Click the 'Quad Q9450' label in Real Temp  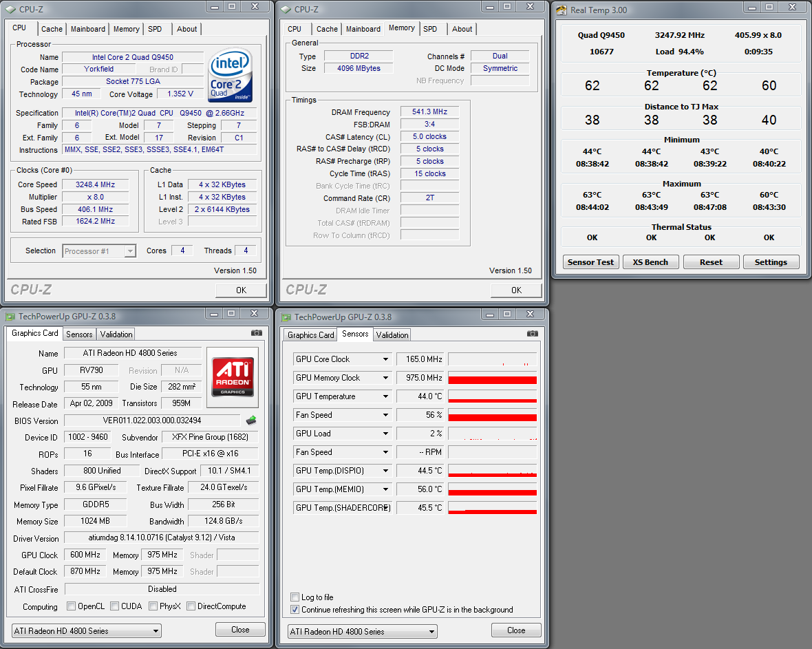pyautogui.click(x=601, y=35)
